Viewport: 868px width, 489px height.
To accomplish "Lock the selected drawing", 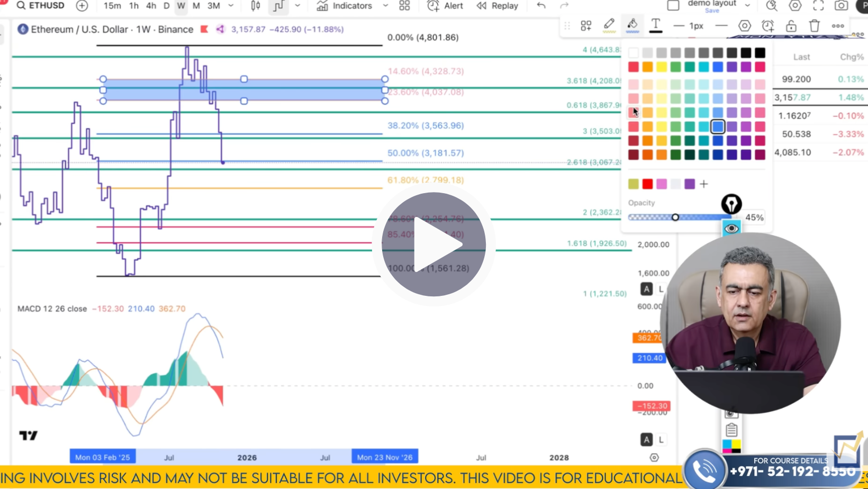I will tap(791, 25).
